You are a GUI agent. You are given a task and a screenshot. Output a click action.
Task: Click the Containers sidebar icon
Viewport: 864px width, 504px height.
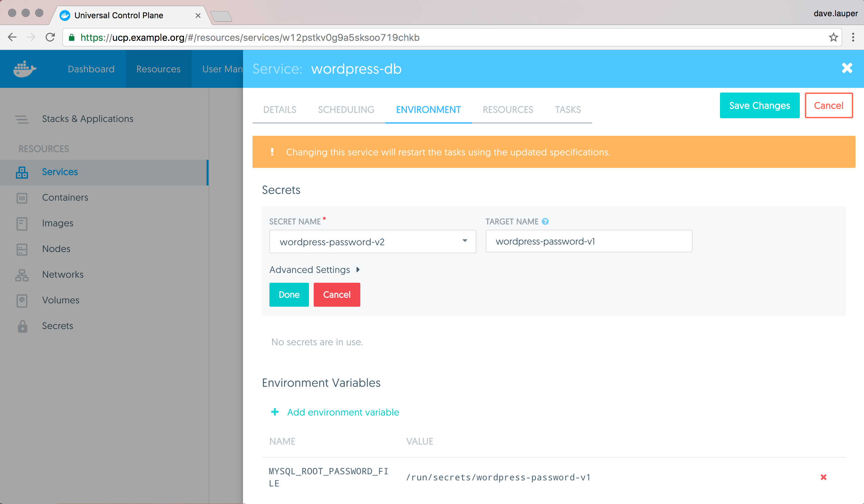(x=22, y=198)
